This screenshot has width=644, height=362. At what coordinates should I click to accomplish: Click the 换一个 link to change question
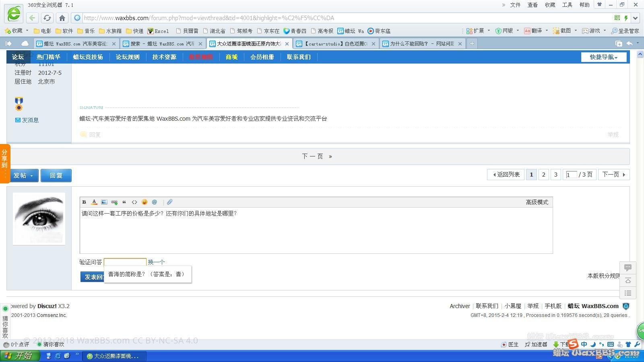156,262
